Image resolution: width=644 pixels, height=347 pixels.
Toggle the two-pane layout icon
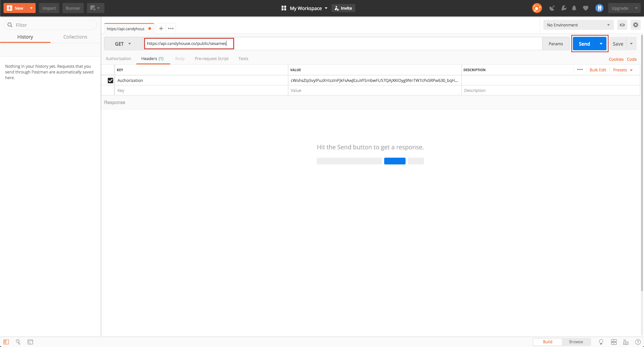click(613, 342)
